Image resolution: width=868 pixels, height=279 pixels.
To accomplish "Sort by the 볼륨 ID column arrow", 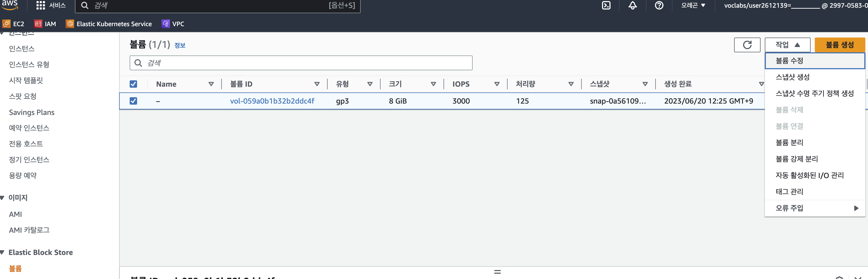I will click(317, 84).
